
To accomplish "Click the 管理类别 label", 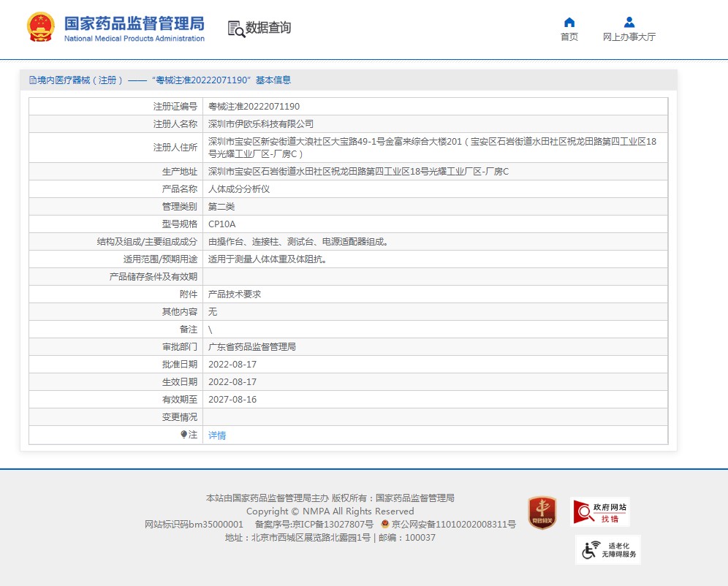I will 179,207.
